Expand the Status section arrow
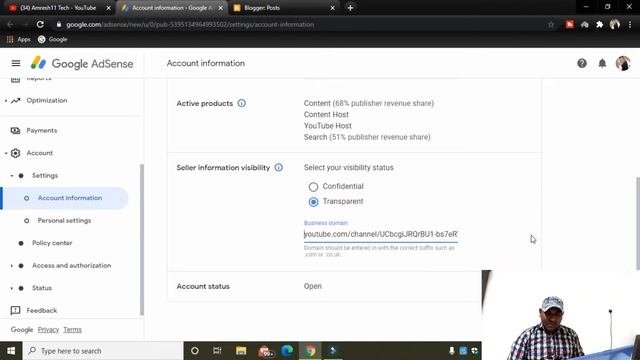Screen dimensions: 640x360 tap(11, 288)
